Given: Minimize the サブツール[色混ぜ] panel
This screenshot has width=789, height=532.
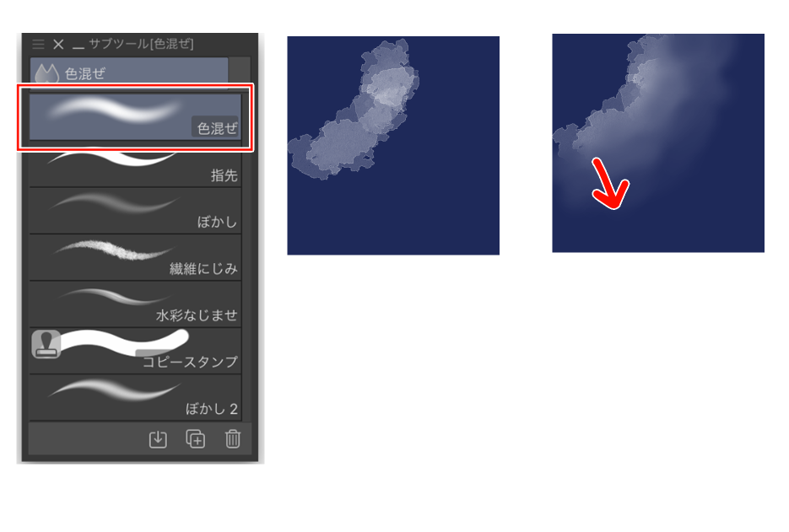Looking at the screenshot, I should coord(78,47).
